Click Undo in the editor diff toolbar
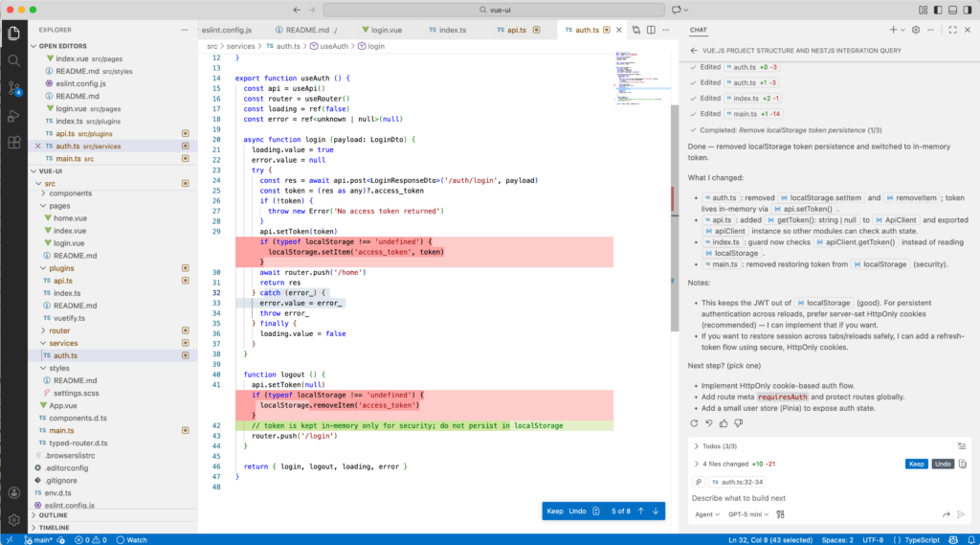 577,511
